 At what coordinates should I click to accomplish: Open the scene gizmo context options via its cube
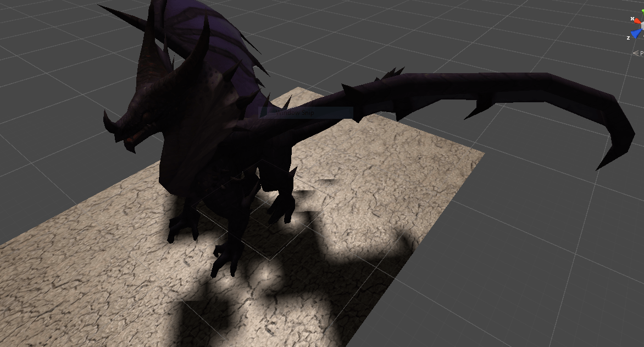coord(643,26)
